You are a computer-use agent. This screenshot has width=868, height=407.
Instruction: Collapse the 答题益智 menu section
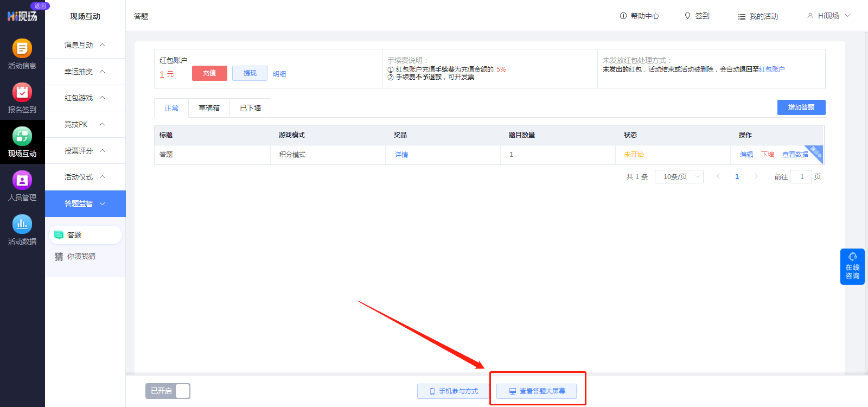coord(85,203)
